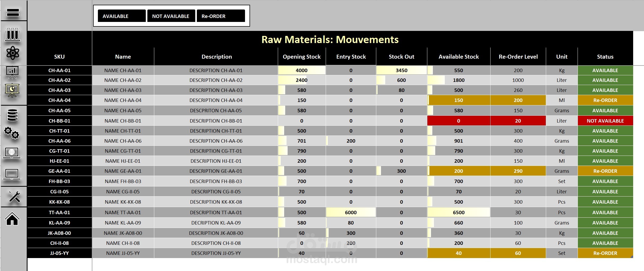Open the hamburger menu icon
Screen dimensions: 644x271
[13, 12]
